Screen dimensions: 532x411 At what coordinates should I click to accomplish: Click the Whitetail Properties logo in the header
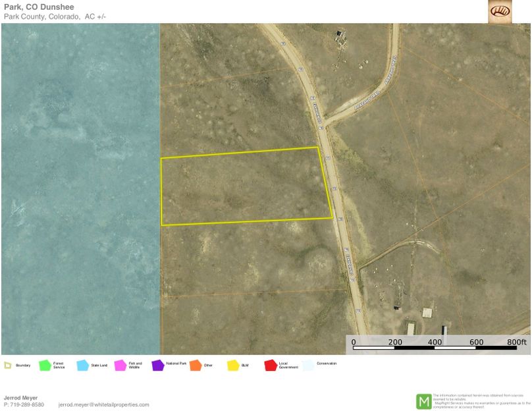(x=500, y=11)
